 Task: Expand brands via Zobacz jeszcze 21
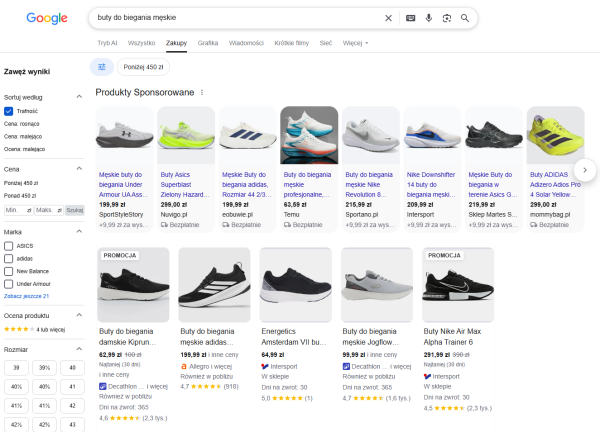tap(26, 296)
